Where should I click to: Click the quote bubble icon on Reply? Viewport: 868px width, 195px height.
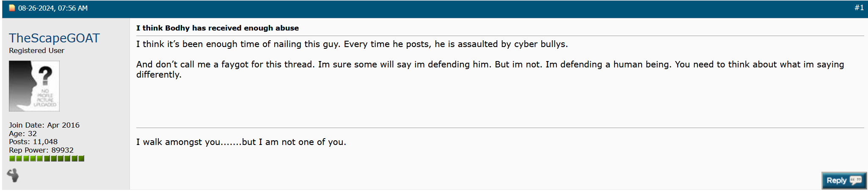856,180
